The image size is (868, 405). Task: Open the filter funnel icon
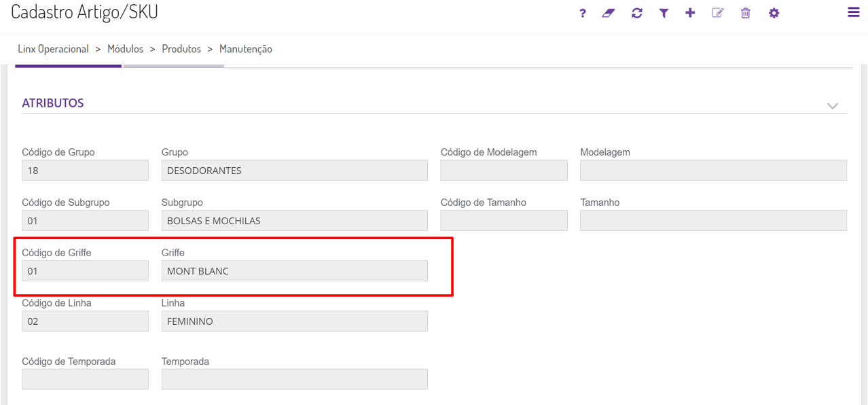[664, 14]
